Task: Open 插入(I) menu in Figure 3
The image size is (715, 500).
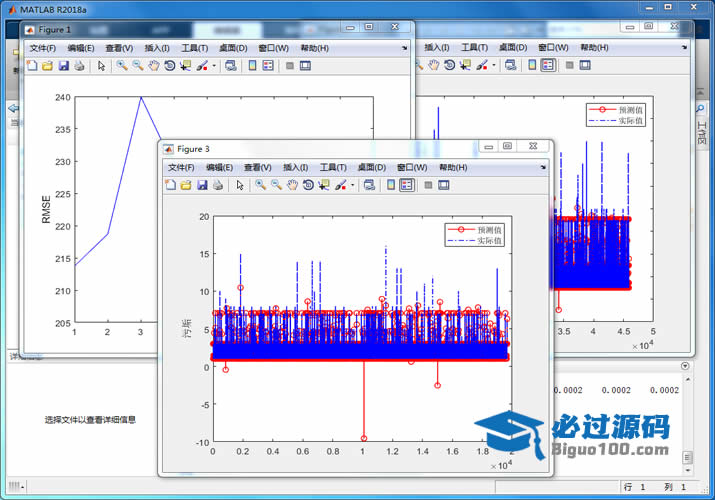Action: click(x=295, y=168)
